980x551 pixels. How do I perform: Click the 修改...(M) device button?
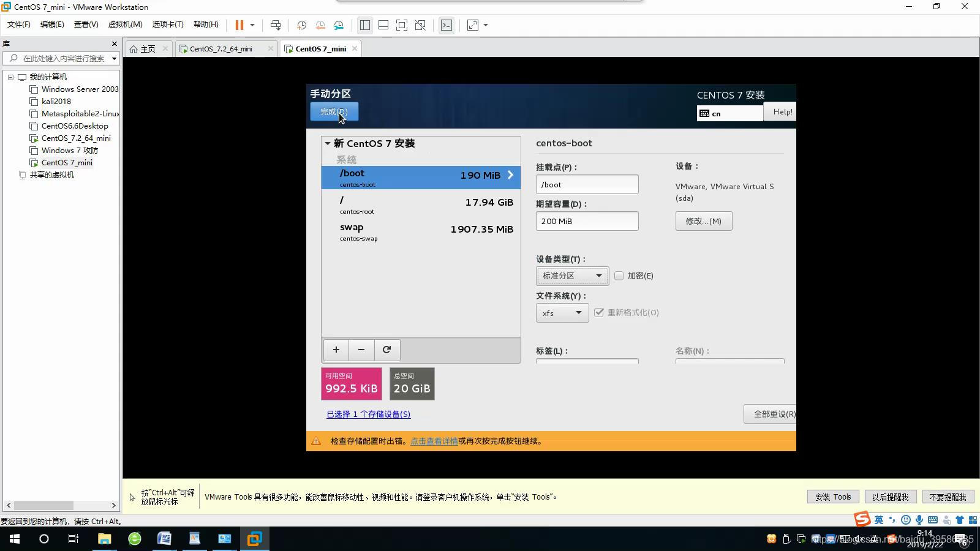point(703,221)
